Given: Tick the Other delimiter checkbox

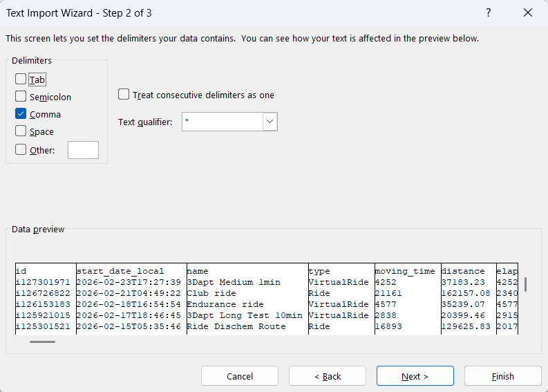Looking at the screenshot, I should click(21, 149).
